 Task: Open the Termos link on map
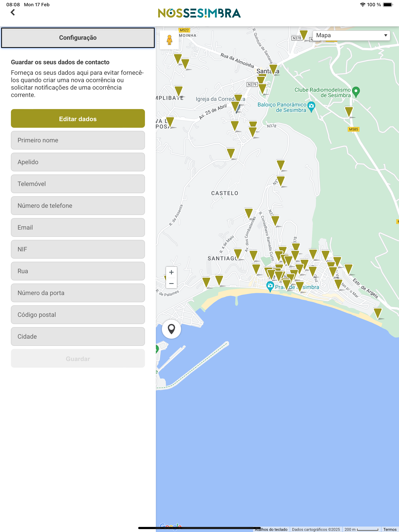click(390, 529)
